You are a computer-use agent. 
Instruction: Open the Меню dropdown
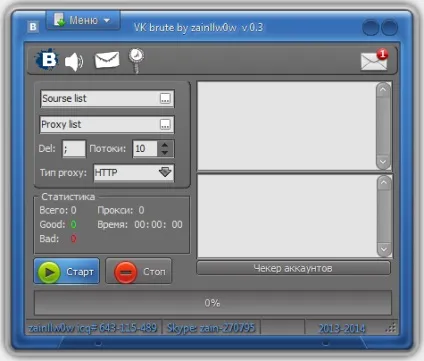83,20
